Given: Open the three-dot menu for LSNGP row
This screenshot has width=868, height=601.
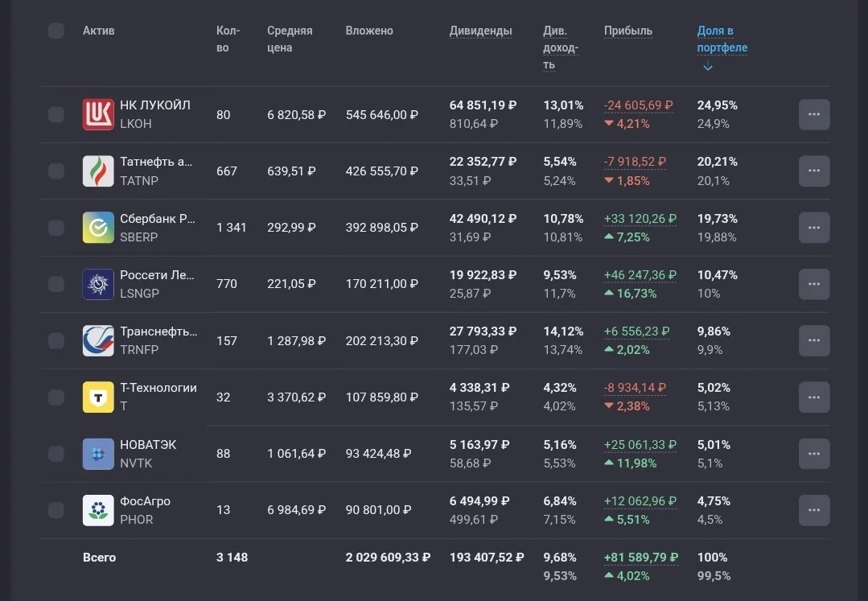Looking at the screenshot, I should (814, 284).
